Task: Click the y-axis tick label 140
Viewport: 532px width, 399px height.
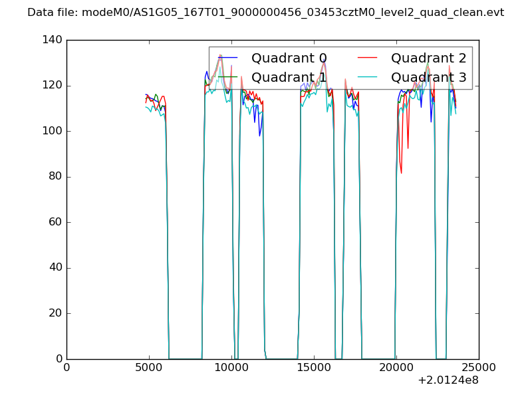Action: click(x=55, y=40)
